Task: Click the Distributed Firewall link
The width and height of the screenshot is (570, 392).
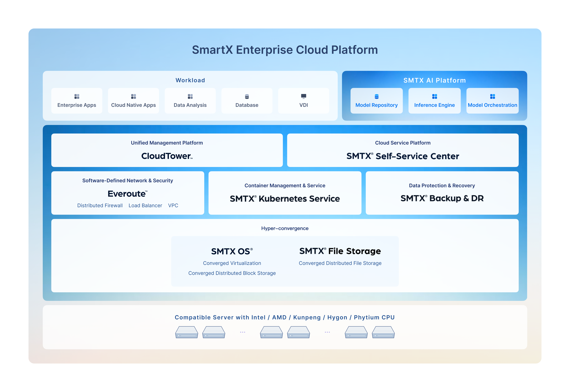Action: click(x=100, y=205)
